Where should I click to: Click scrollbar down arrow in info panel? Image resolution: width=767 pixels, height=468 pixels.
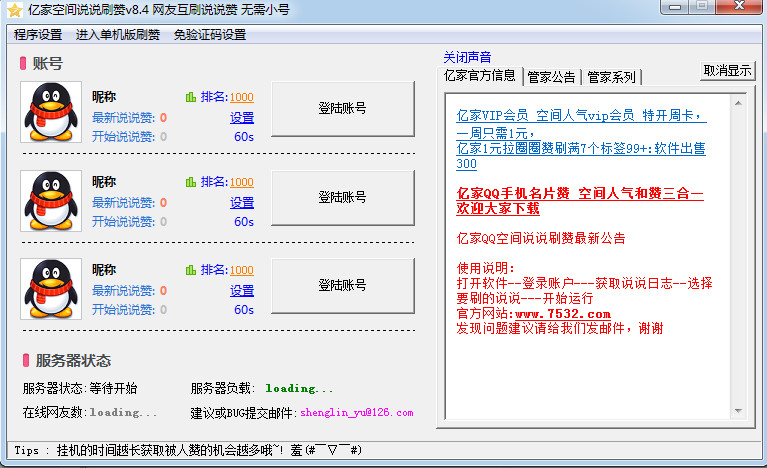pos(738,411)
